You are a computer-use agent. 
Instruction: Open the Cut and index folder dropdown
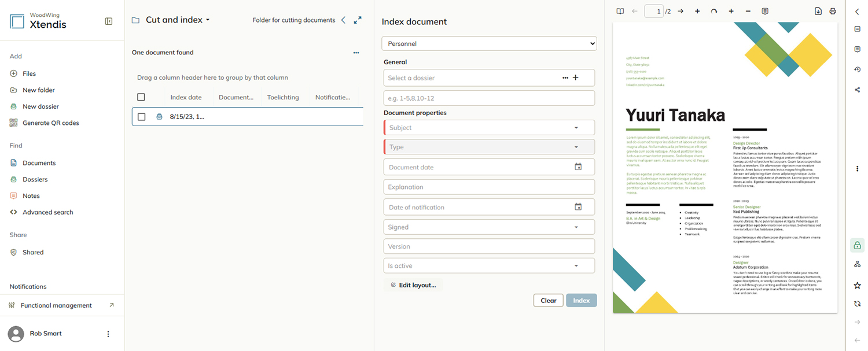pyautogui.click(x=178, y=20)
